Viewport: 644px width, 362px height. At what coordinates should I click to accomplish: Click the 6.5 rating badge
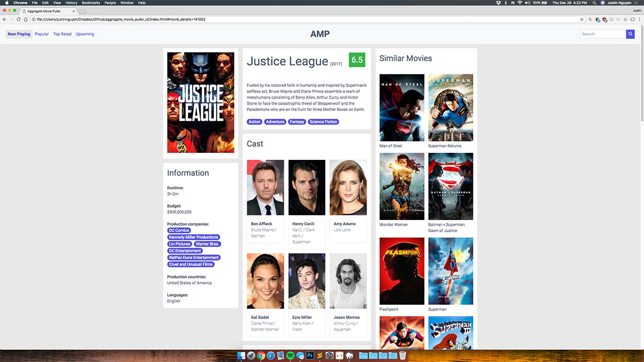[x=357, y=60]
